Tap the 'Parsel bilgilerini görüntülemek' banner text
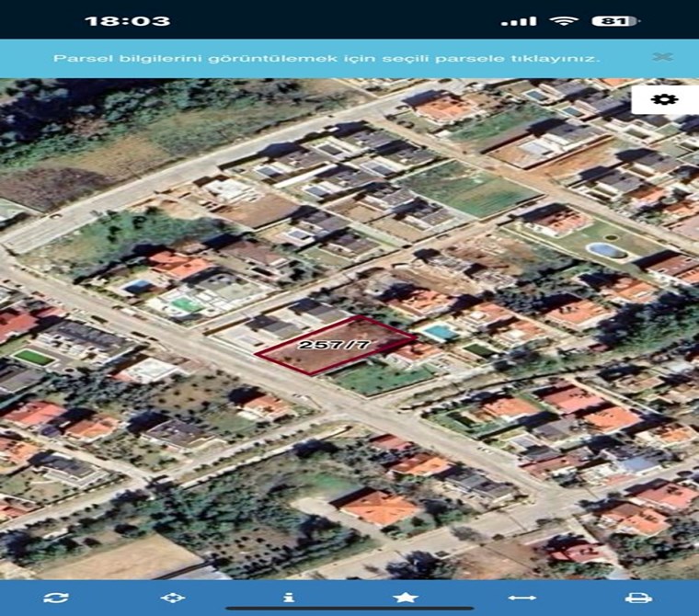 click(x=327, y=58)
